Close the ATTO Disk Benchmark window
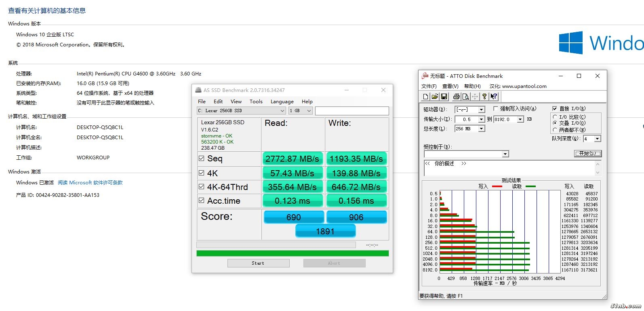 [598, 76]
